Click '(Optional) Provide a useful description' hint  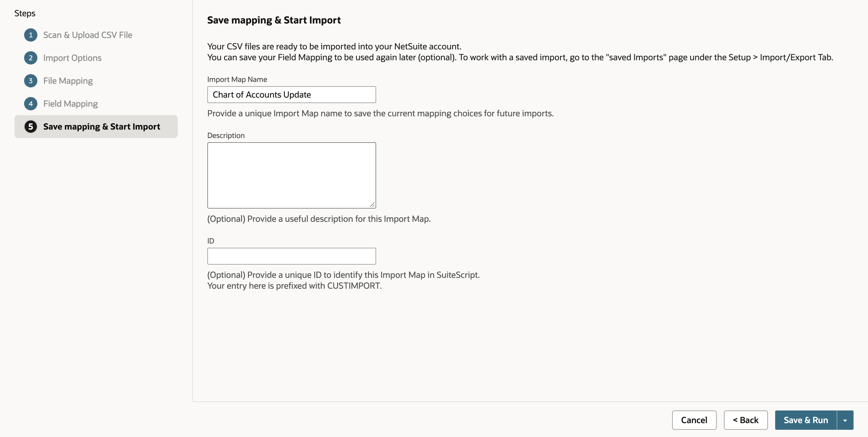[x=319, y=219]
